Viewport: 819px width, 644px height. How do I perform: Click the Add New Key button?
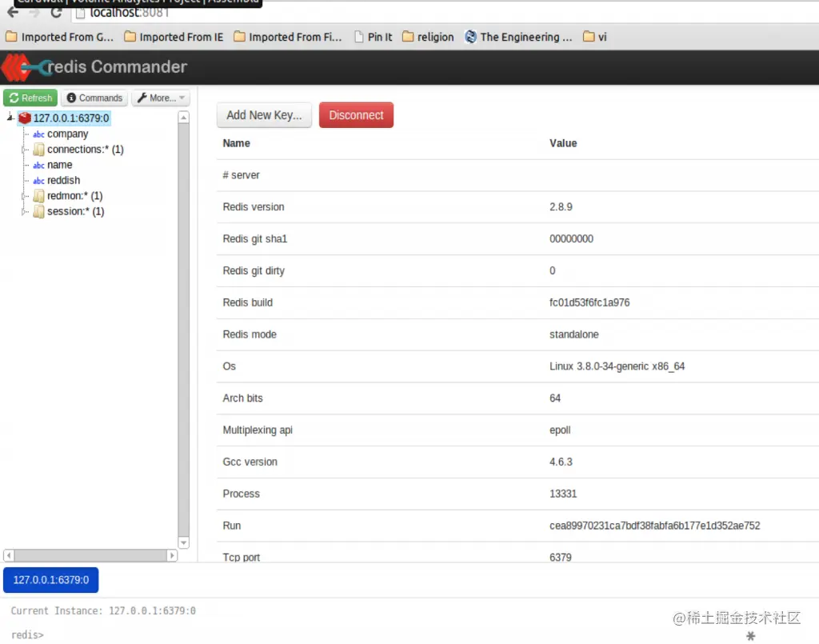pyautogui.click(x=264, y=114)
